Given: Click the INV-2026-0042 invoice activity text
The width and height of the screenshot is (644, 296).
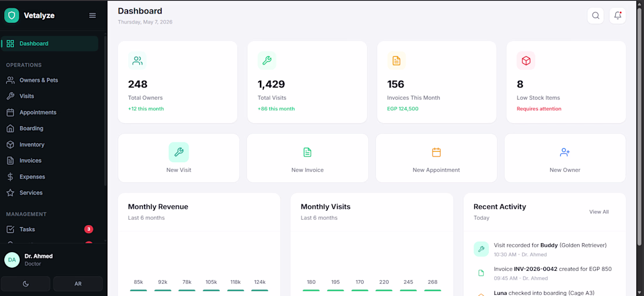Looking at the screenshot, I should pos(553,269).
